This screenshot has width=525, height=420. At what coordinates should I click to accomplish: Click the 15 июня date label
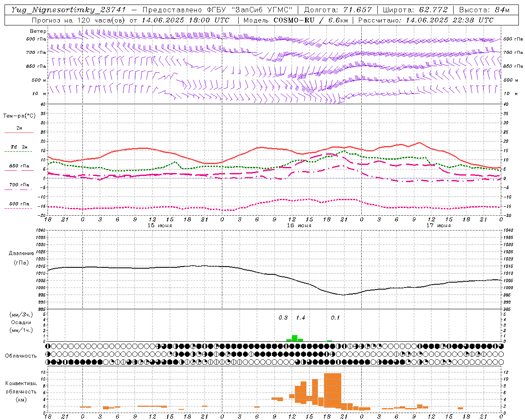point(160,226)
